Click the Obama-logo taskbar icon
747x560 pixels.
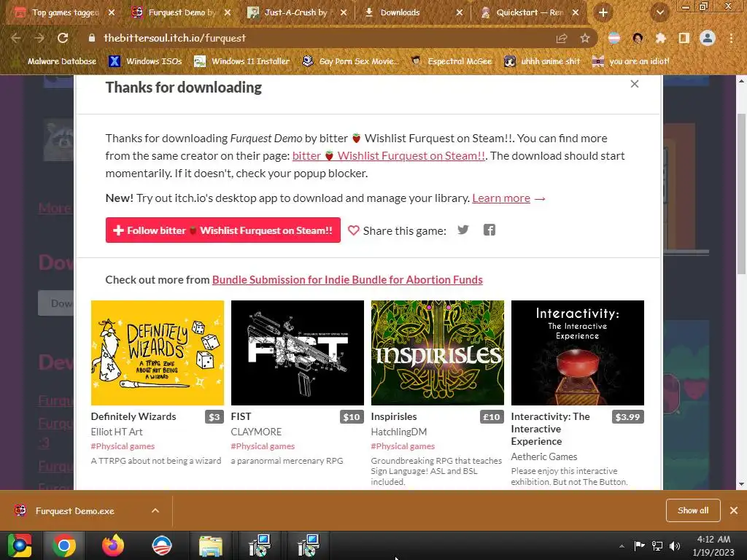click(x=161, y=545)
